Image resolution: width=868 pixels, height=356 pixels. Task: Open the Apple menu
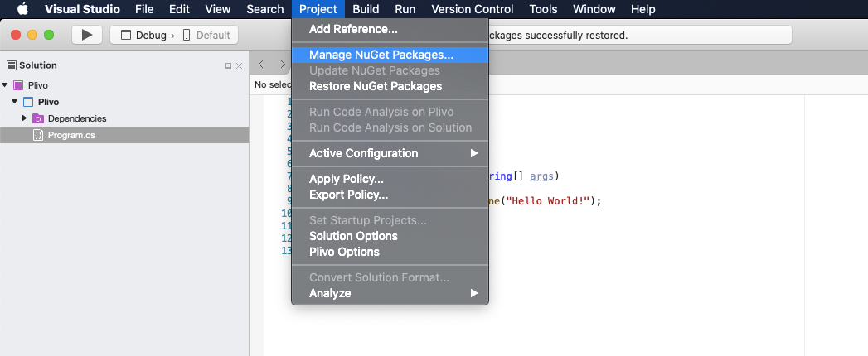pyautogui.click(x=22, y=9)
